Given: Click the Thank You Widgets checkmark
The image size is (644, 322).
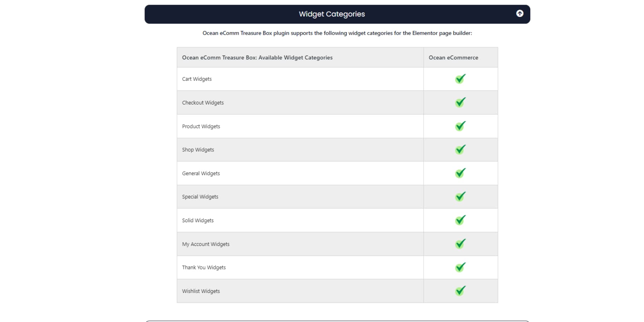Looking at the screenshot, I should [460, 267].
